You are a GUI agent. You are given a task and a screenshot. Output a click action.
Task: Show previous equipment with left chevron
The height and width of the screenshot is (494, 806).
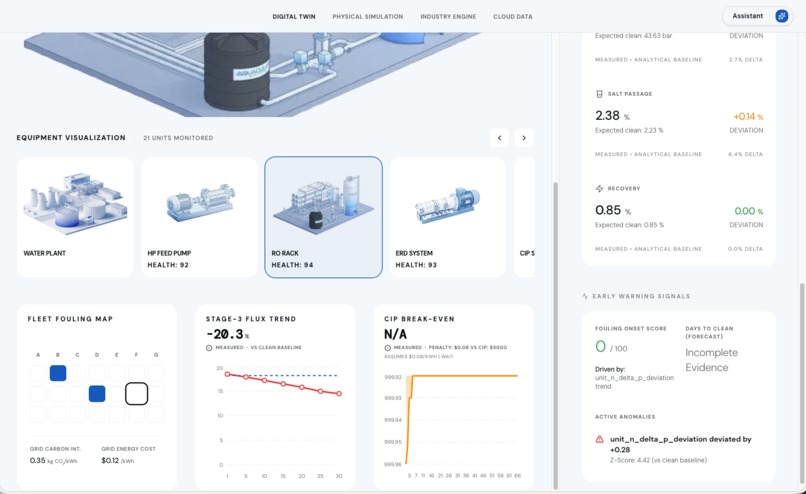point(499,138)
